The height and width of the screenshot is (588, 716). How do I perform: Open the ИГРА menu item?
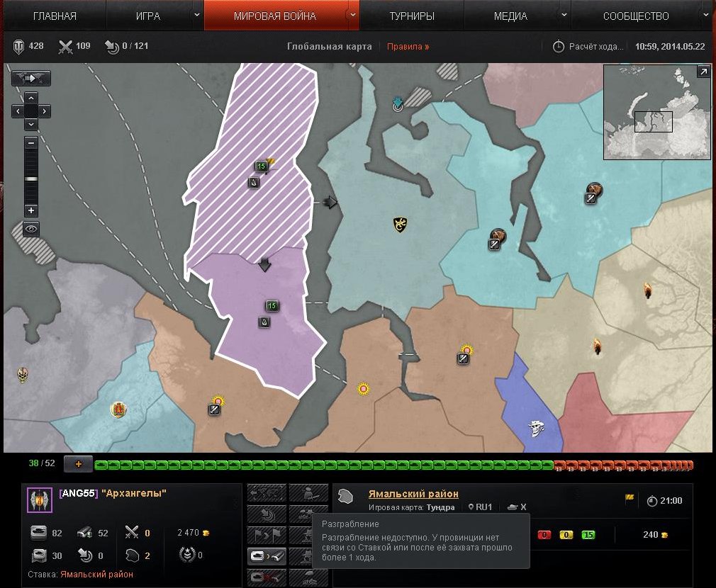tap(148, 16)
